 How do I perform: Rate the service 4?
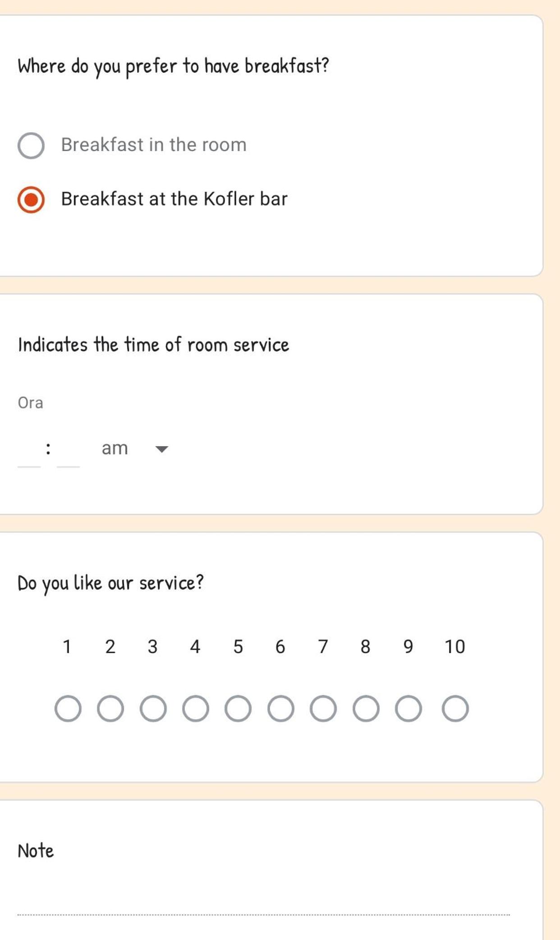click(196, 709)
